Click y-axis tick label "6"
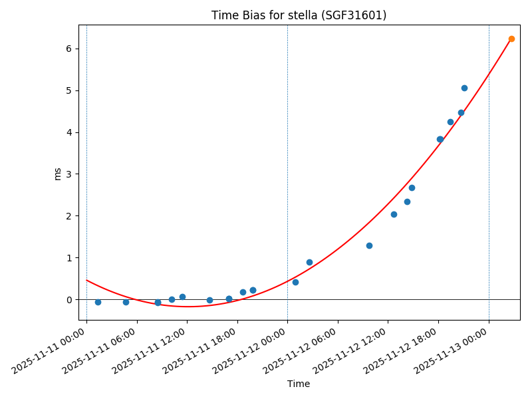532x399 pixels. point(68,49)
